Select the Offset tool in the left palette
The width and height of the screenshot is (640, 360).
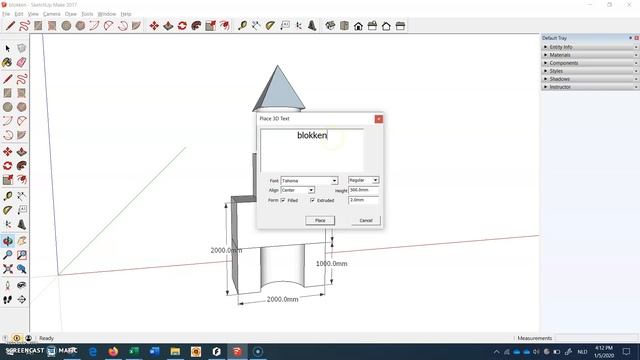[22, 180]
